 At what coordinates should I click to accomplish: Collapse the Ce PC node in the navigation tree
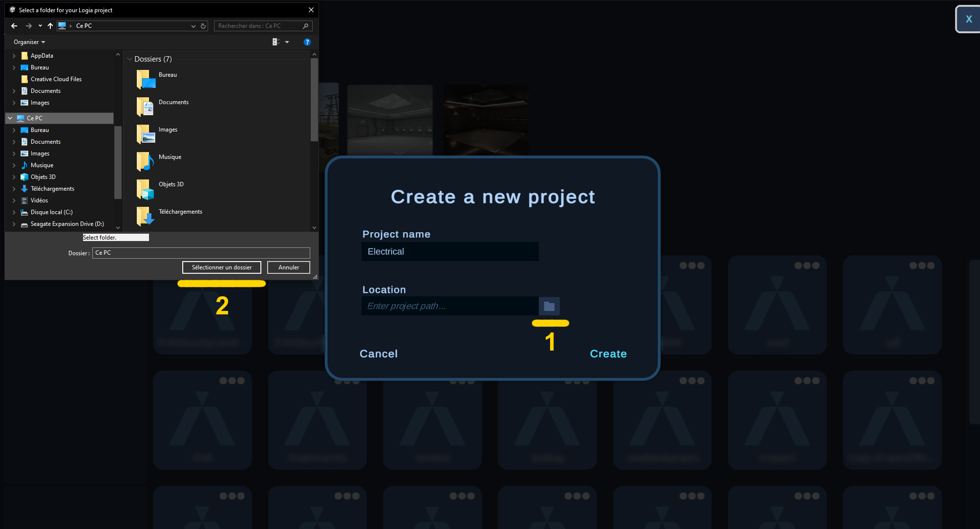click(x=10, y=118)
